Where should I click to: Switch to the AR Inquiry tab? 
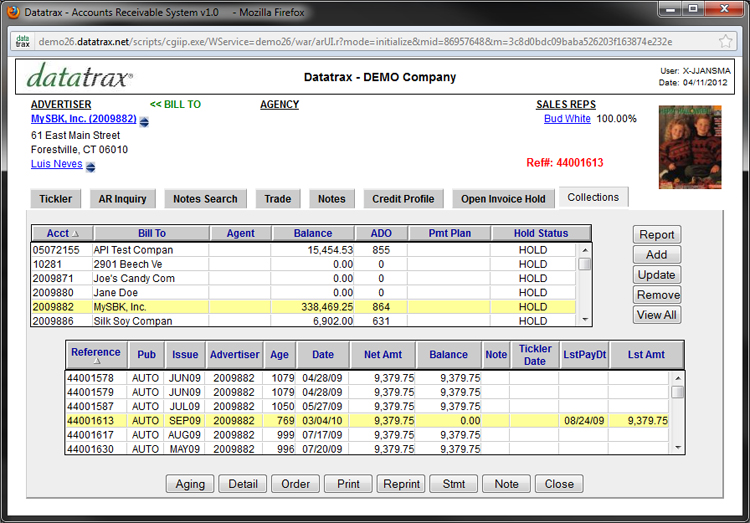coord(122,199)
